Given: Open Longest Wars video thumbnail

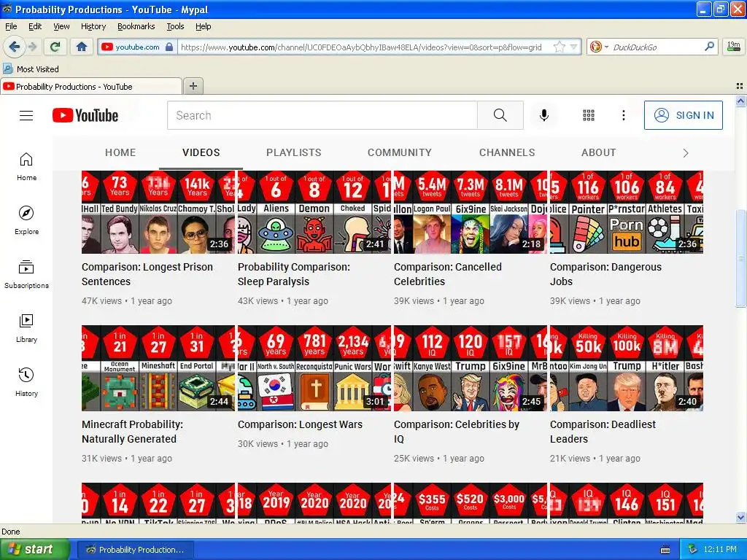Looking at the screenshot, I should [x=314, y=368].
